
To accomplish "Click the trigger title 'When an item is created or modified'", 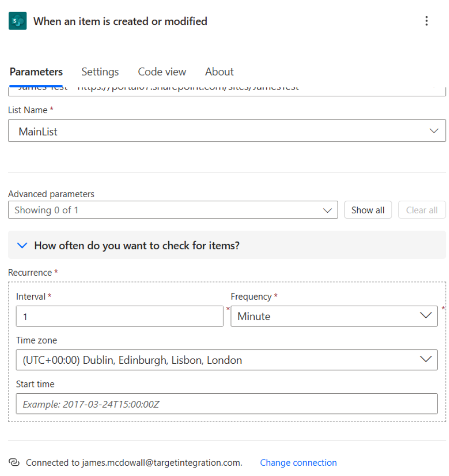I will coord(120,21).
